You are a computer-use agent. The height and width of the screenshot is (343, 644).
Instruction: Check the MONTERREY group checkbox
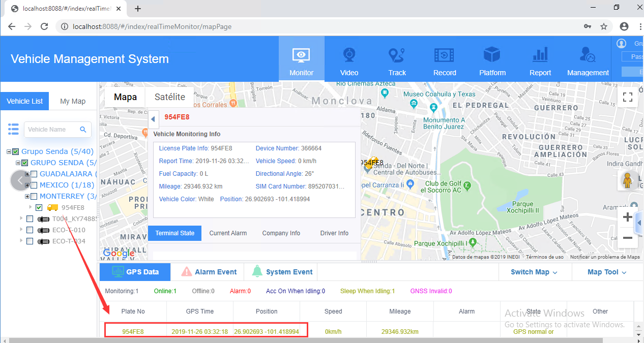tap(34, 196)
